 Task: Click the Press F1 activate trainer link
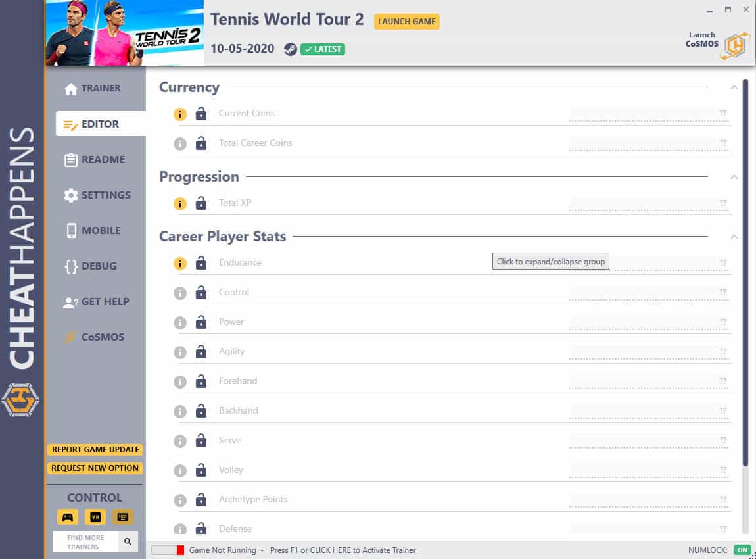tap(343, 550)
